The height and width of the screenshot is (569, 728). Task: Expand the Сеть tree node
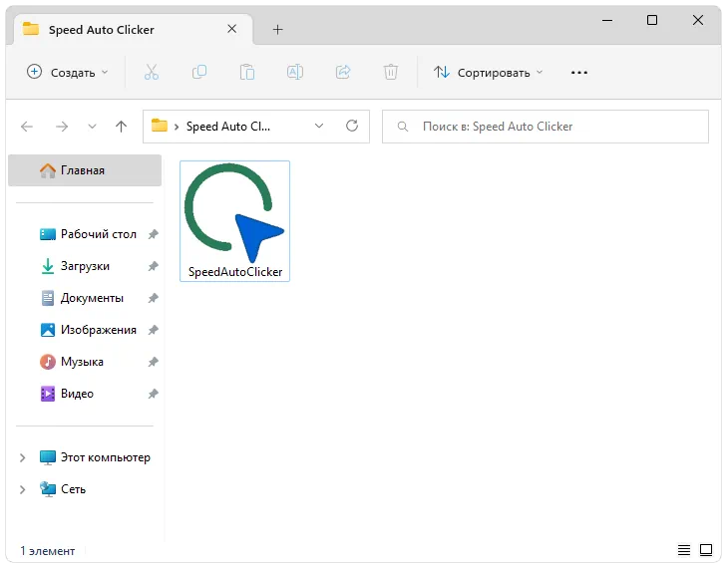[22, 489]
